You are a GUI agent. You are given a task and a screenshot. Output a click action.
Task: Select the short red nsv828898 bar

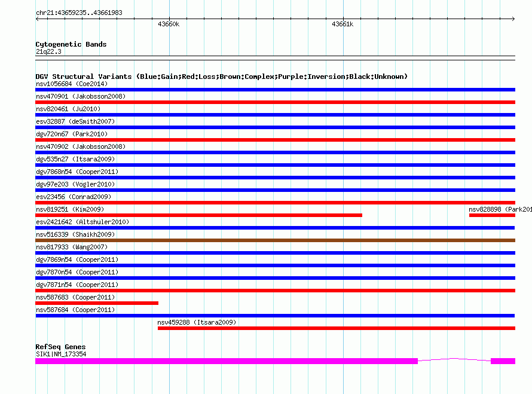[493, 215]
